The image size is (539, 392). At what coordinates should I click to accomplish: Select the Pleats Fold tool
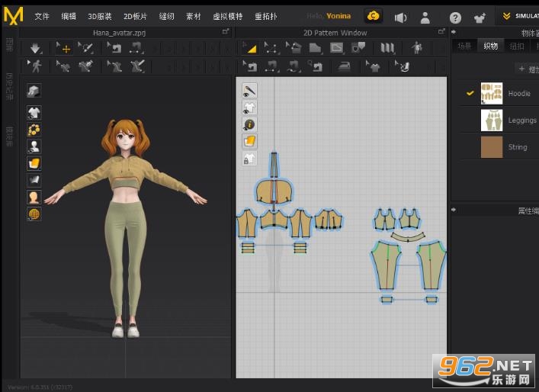[387, 48]
